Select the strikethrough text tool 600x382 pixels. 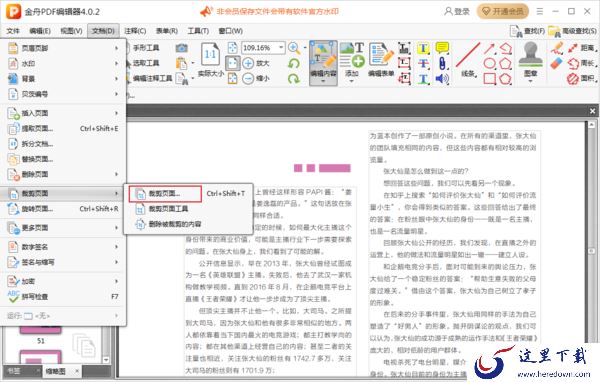(x=423, y=63)
